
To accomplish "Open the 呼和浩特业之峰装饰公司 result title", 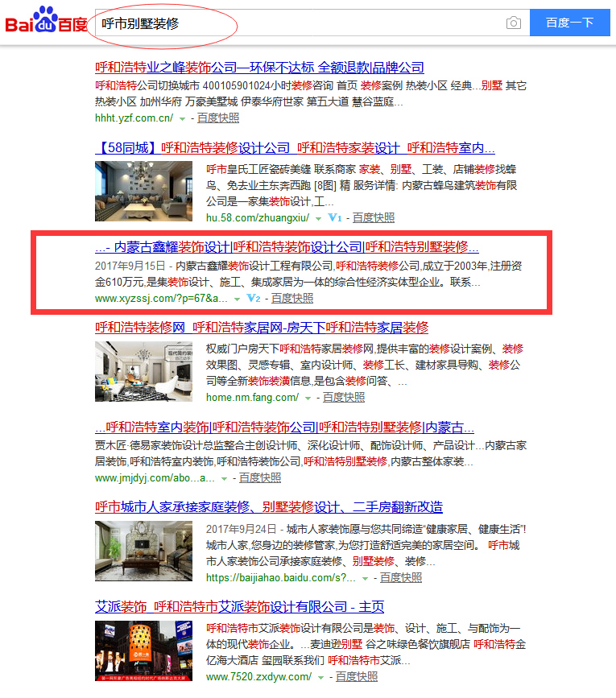I will [x=259, y=68].
